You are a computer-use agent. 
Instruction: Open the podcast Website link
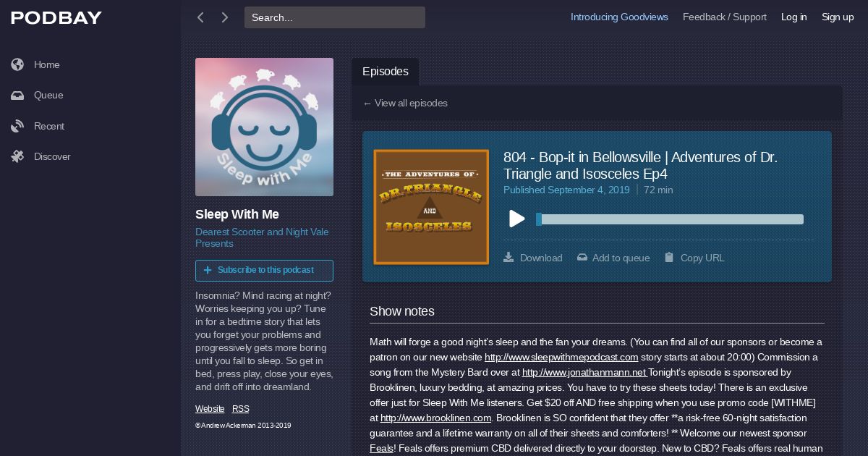coord(210,409)
